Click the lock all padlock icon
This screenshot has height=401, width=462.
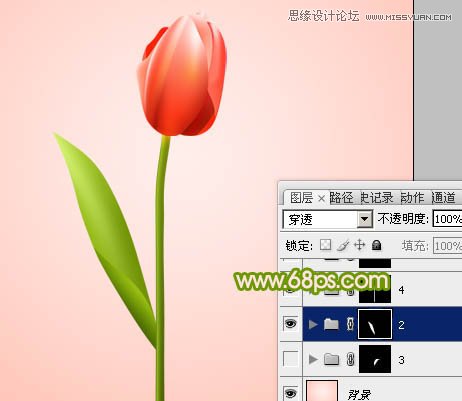(377, 245)
